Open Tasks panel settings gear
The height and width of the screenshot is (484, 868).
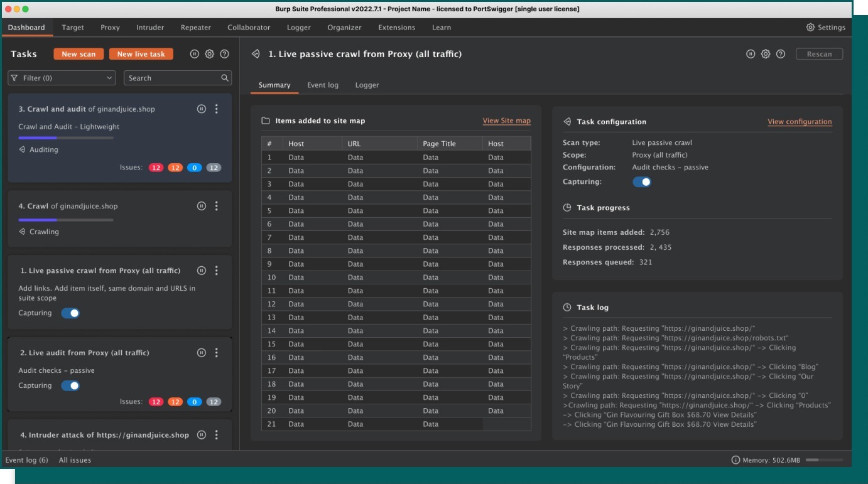pos(210,54)
